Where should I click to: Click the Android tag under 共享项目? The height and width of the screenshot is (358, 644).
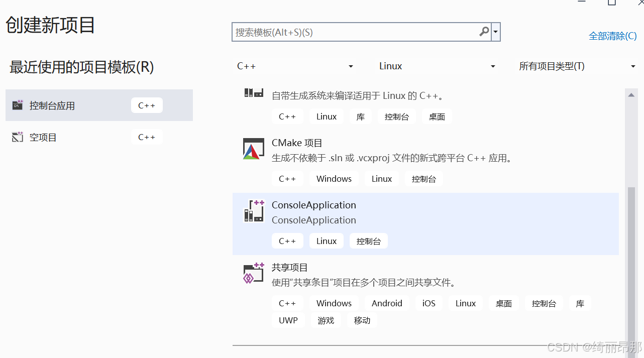pyautogui.click(x=387, y=303)
